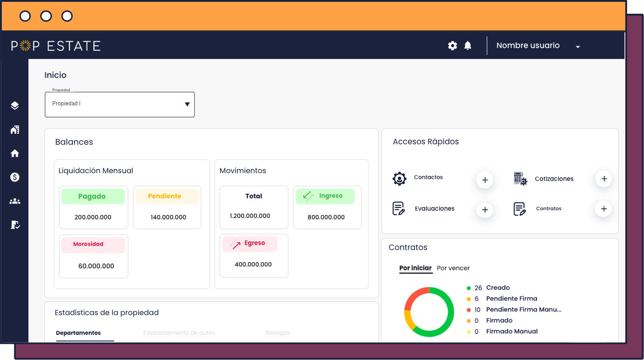Click the Evaluaciones document icon
Screen dimensions: 644x360
coord(397,208)
